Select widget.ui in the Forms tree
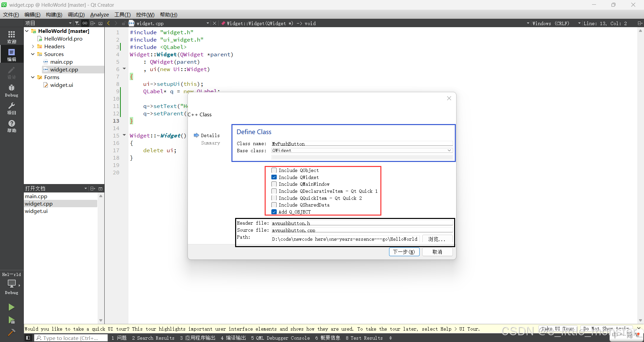 62,85
